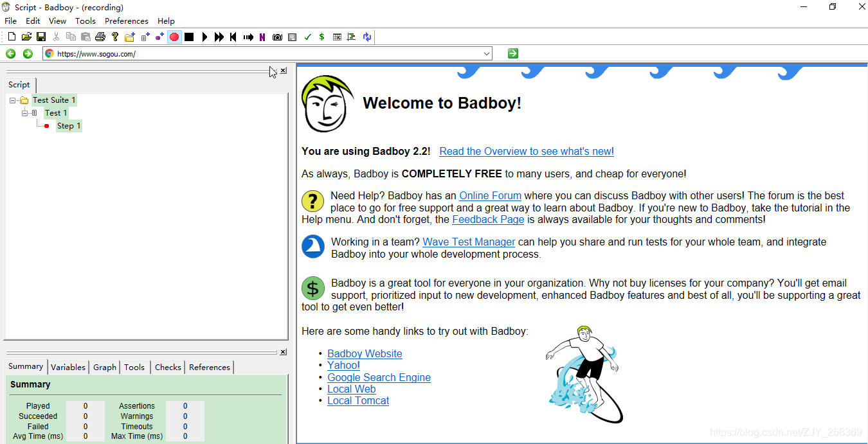Viewport: 868px width, 444px height.
Task: Close the Script panel with its X button
Action: coord(283,71)
